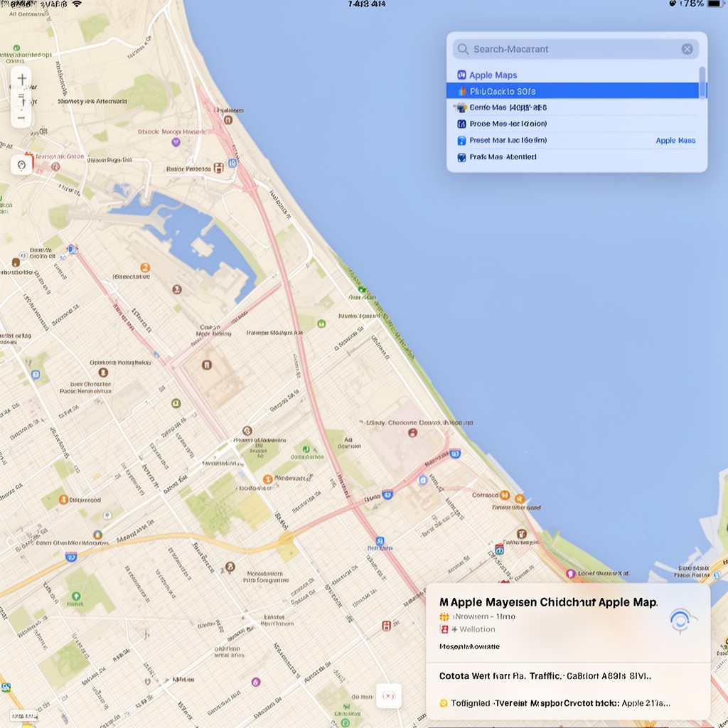Click the Wi-Fi icon in status bar
The height and width of the screenshot is (728, 728).
click(77, 4)
